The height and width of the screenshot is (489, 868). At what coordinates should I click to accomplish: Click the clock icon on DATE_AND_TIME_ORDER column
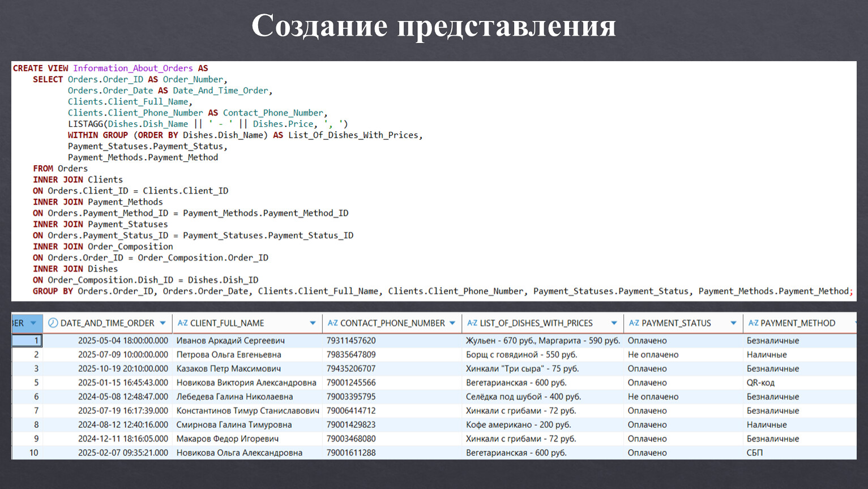tap(53, 323)
